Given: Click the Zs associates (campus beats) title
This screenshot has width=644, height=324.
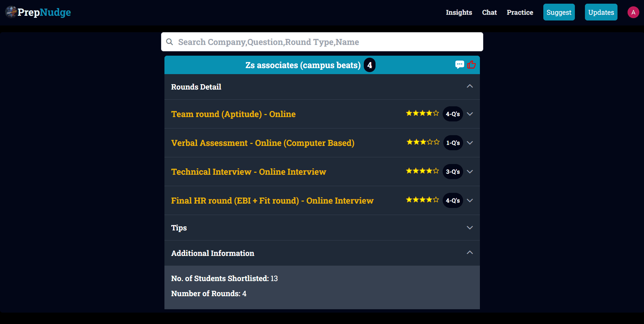Looking at the screenshot, I should (303, 65).
